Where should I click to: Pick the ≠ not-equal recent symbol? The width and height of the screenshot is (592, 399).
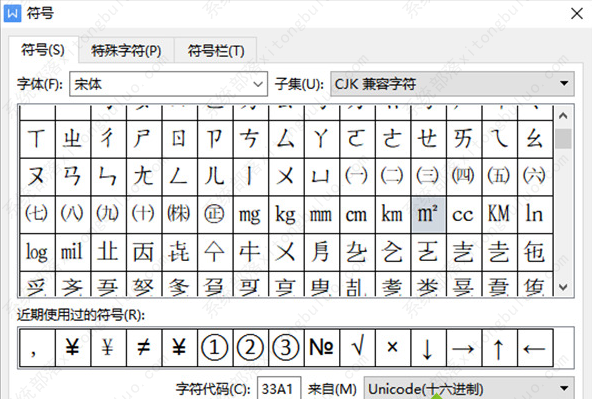click(144, 348)
